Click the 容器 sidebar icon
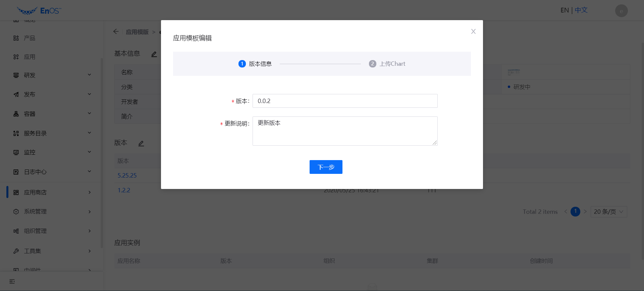Image resolution: width=644 pixels, height=291 pixels. click(x=16, y=114)
